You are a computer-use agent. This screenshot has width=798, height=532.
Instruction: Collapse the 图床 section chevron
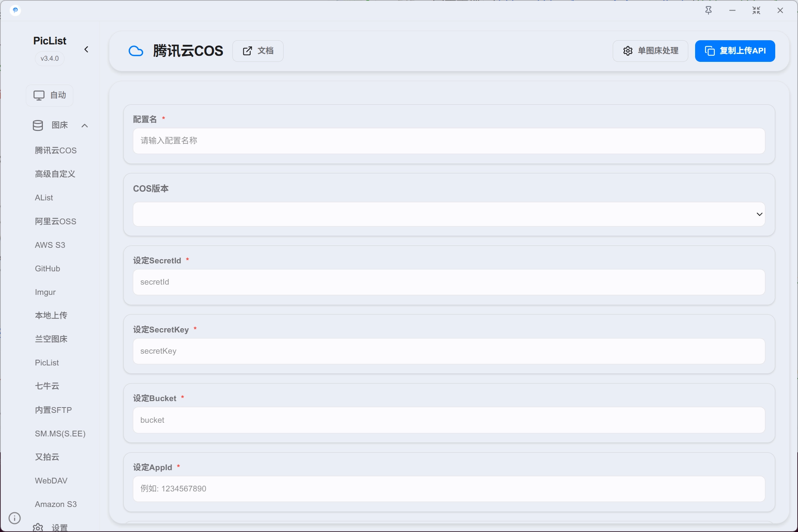pos(85,126)
